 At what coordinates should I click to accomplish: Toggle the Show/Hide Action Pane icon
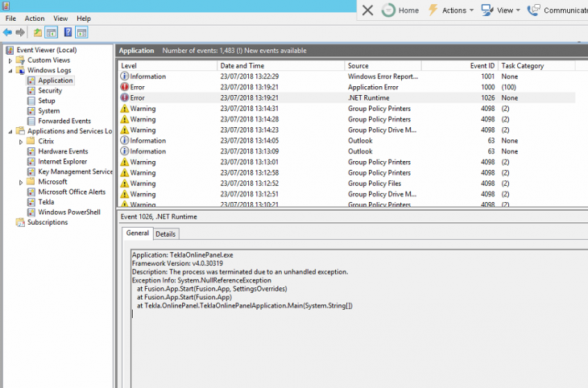[81, 33]
